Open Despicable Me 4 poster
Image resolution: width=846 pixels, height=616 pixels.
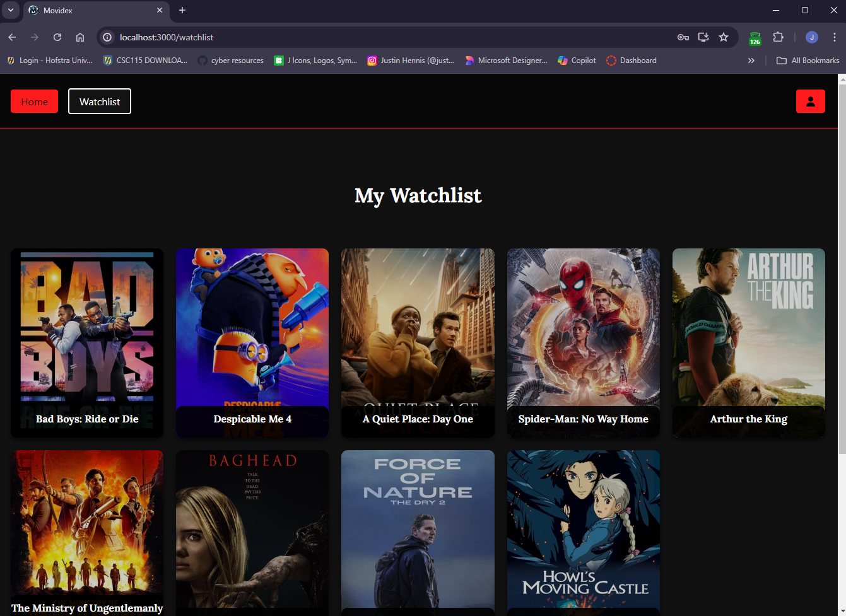252,342
